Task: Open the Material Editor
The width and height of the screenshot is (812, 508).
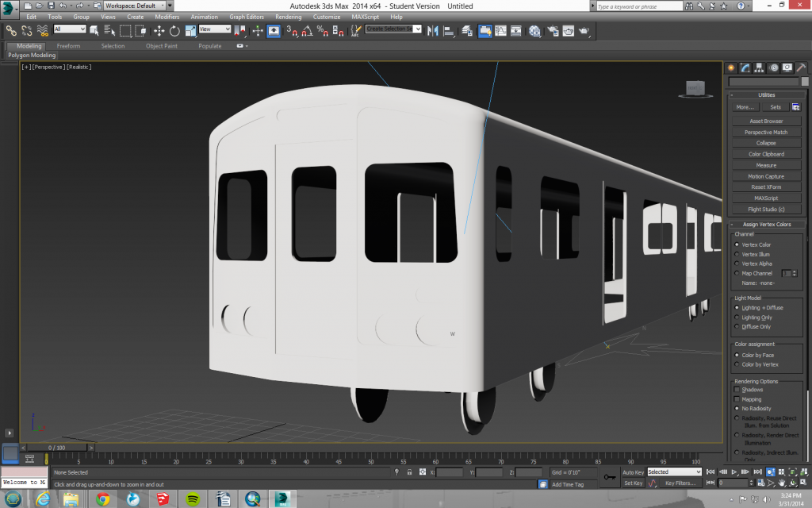Action: pyautogui.click(x=534, y=31)
